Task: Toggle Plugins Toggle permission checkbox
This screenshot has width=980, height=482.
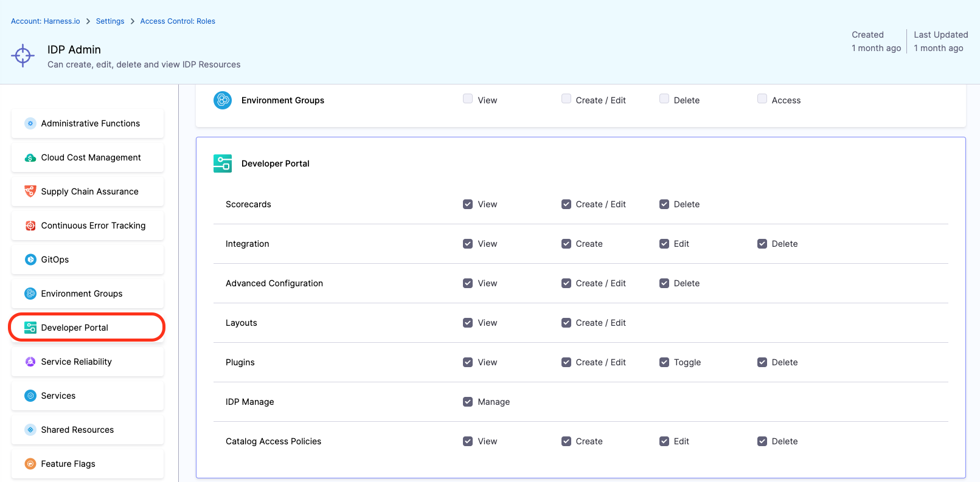Action: 664,362
